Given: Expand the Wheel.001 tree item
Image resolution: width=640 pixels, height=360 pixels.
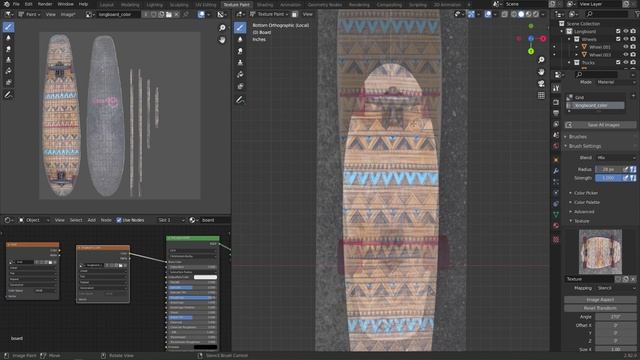Looking at the screenshot, I should [577, 47].
